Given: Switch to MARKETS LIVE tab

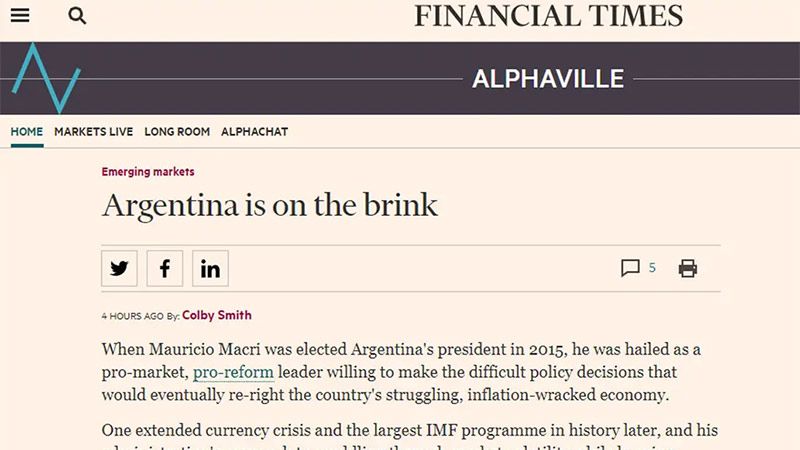Looking at the screenshot, I should (93, 132).
